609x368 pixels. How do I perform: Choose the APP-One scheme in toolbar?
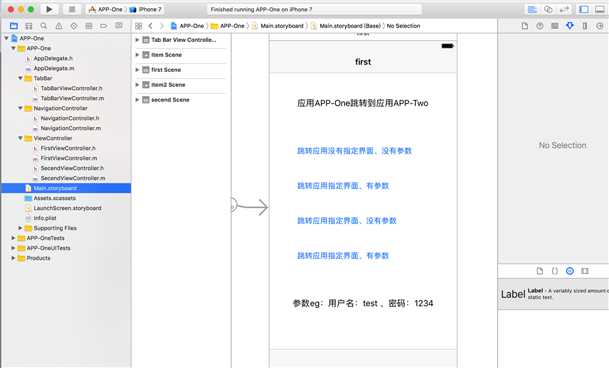point(106,9)
